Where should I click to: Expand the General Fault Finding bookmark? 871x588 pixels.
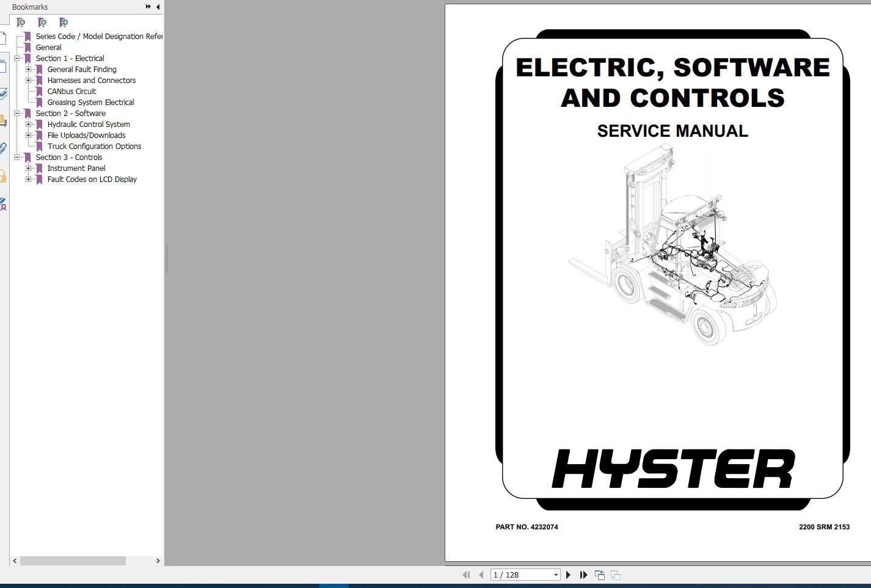[29, 70]
